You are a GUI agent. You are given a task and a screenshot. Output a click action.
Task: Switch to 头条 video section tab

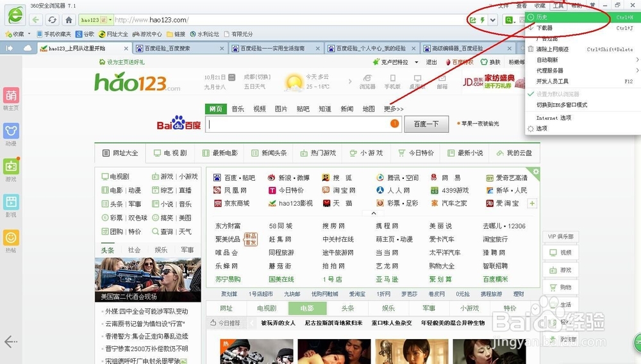347,308
